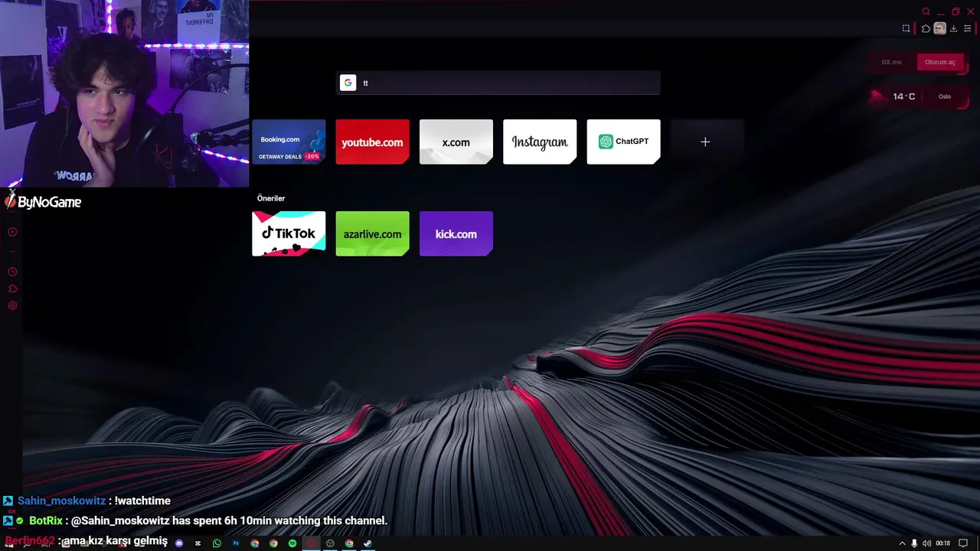Click the search field containing 'tt'
This screenshot has width=980, height=551.
[x=498, y=83]
